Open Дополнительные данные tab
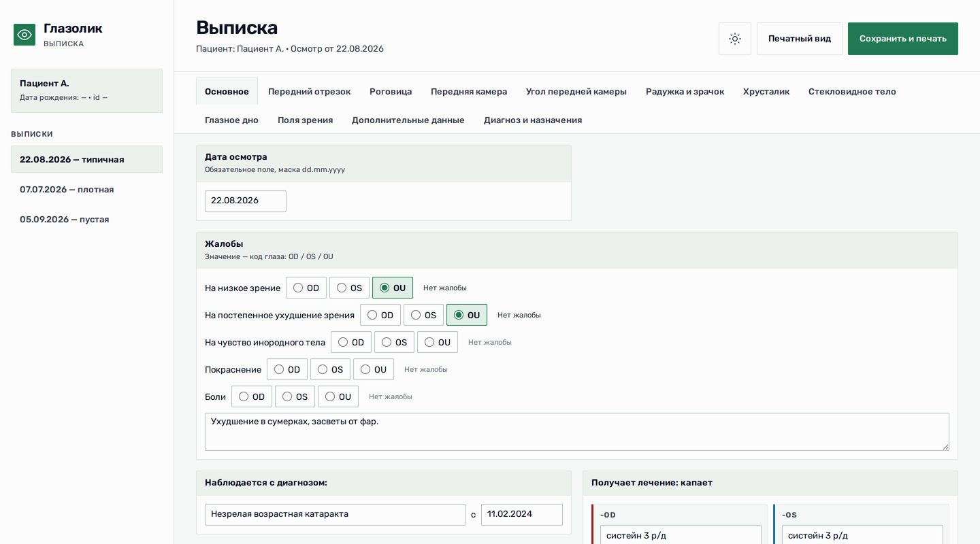Screen dimensions: 980x544 point(408,120)
